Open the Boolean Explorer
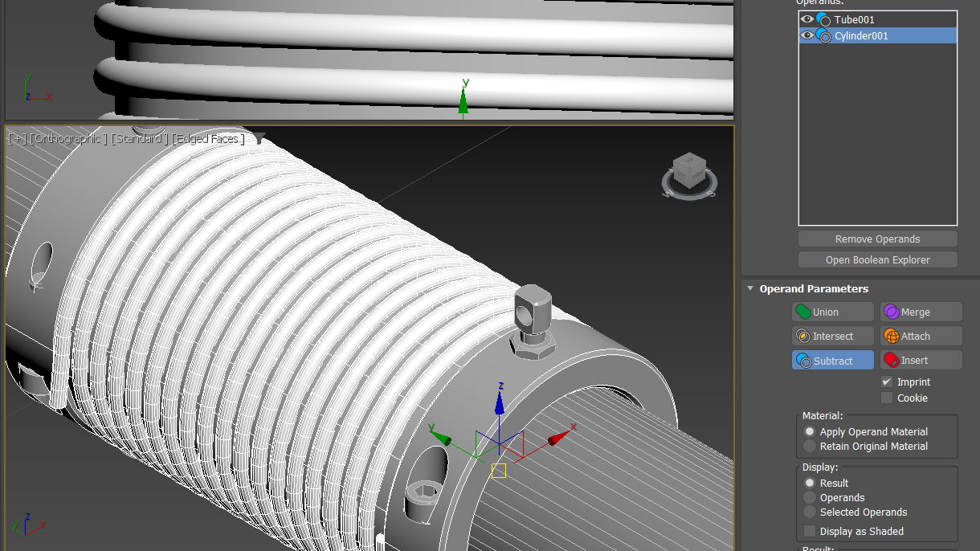The height and width of the screenshot is (551, 980). coord(877,259)
